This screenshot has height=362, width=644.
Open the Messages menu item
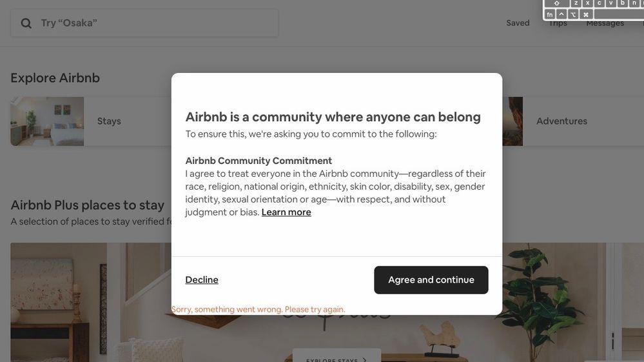click(x=605, y=24)
